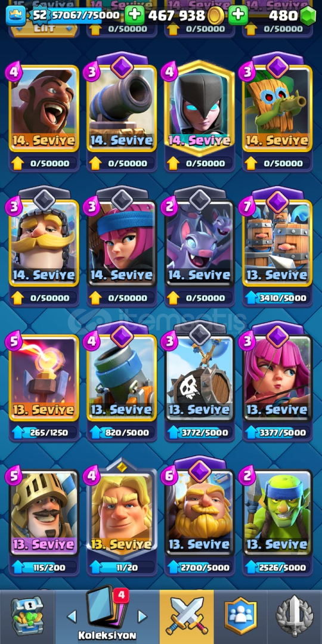Click blue upgrade arrow under Mortar card
This screenshot has width=322, height=644.
point(95,432)
